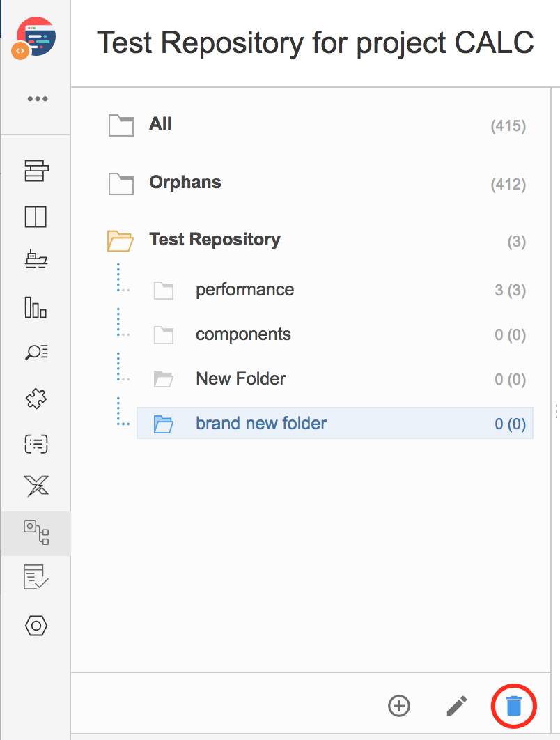Open the releases ship icon
This screenshot has width=560, height=740.
(x=36, y=259)
